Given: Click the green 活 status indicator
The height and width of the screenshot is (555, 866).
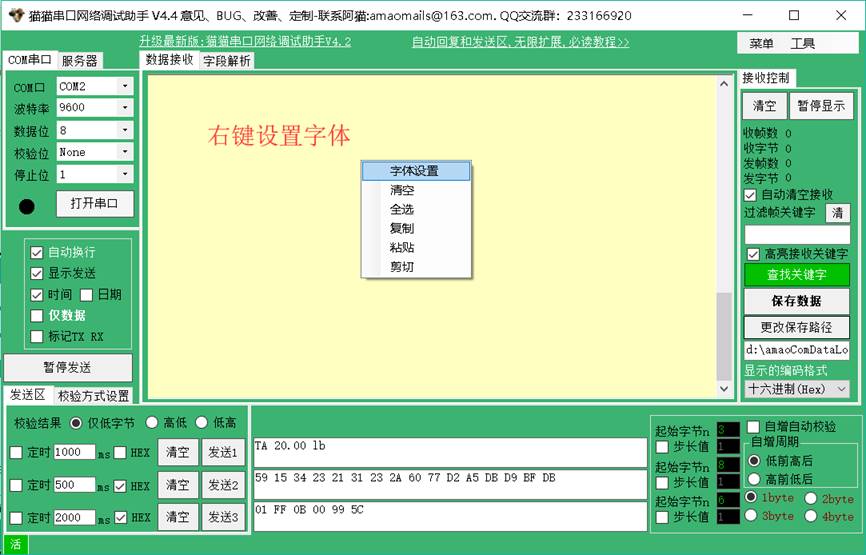Looking at the screenshot, I should click(x=16, y=545).
